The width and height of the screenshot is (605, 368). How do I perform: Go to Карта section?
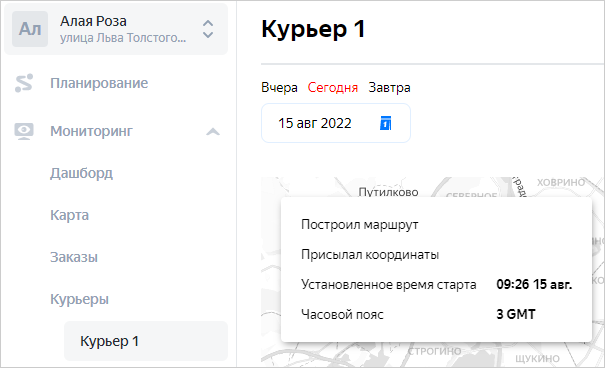69,215
